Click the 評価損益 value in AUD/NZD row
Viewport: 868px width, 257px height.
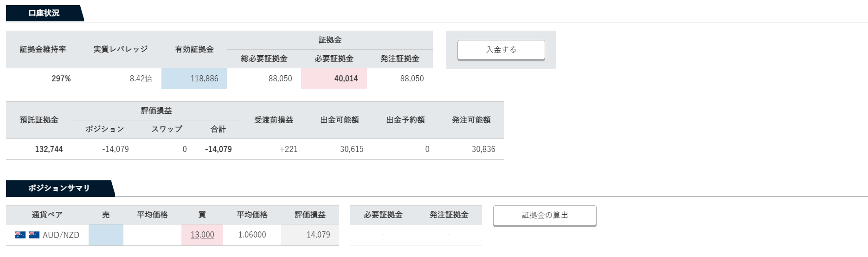(317, 235)
